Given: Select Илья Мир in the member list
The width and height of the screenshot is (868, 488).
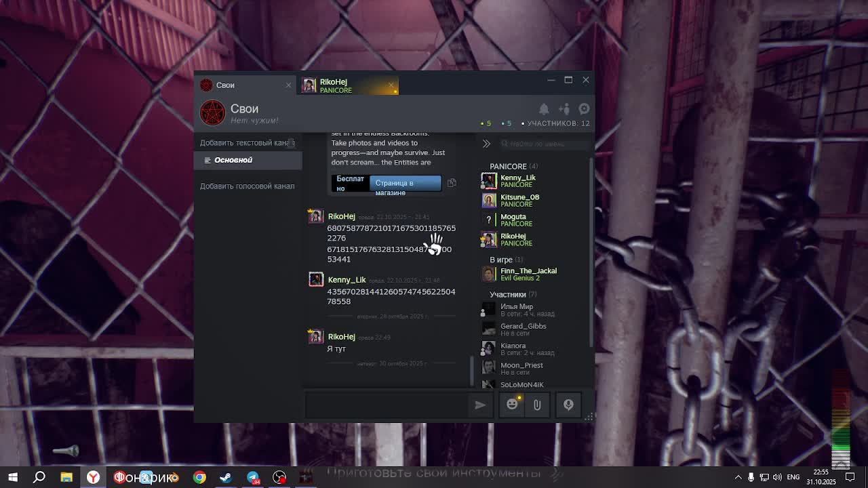Looking at the screenshot, I should tap(533, 310).
